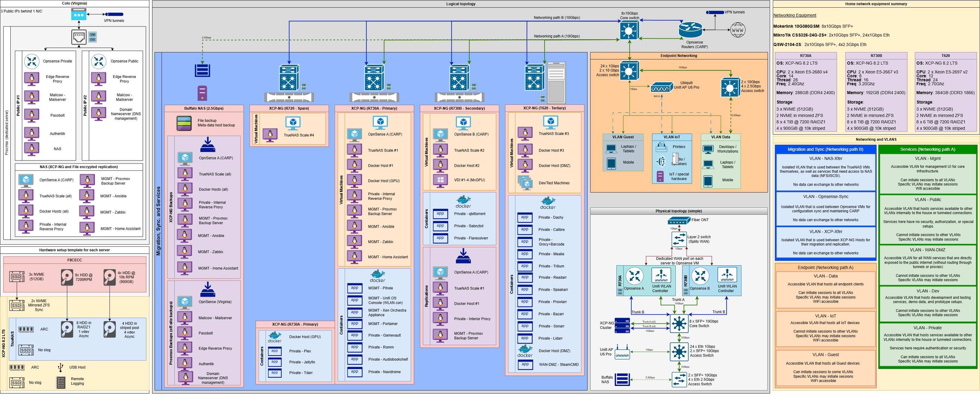Click the Dev/Test Machines stacked monitors icon
Viewport: 980px width, 410px height.
click(525, 183)
